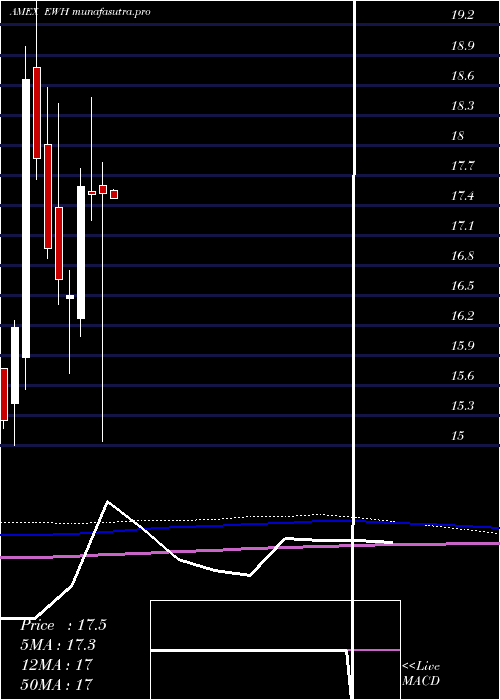Click the 12MA : 17 readout
This screenshot has height=700, width=500.
(x=57, y=664)
